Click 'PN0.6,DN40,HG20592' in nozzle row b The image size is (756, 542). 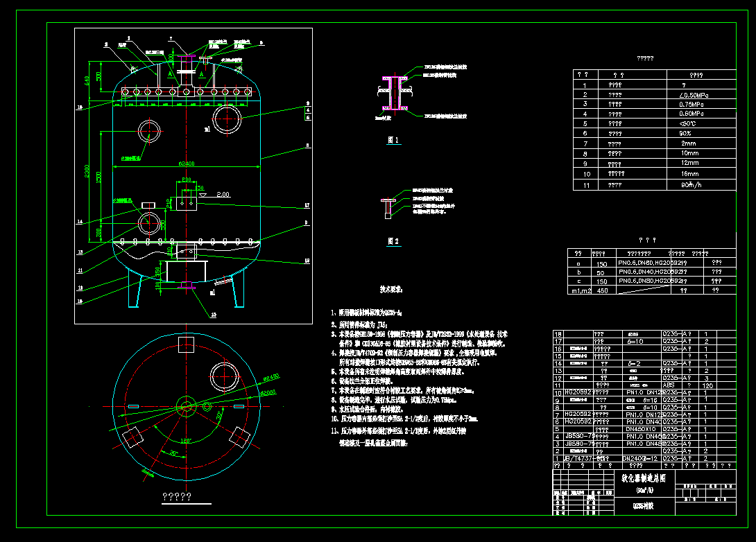[x=649, y=272]
